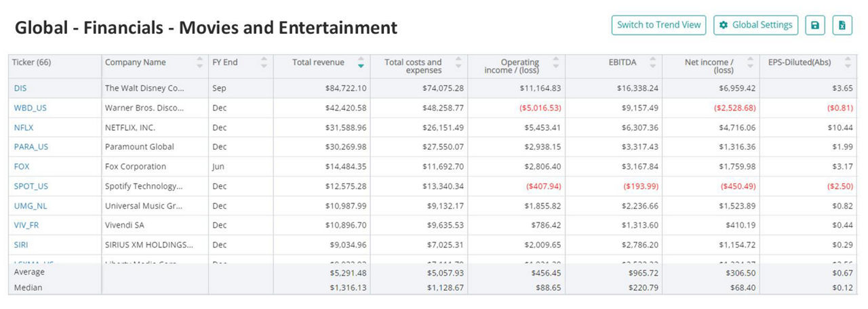Open the FOX ticker link
868x309 pixels.
(x=22, y=167)
